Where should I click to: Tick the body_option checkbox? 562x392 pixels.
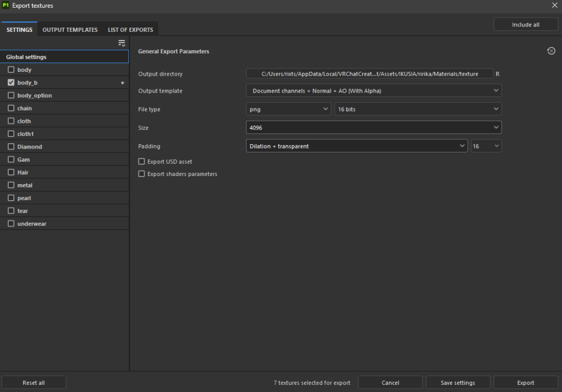tap(11, 95)
